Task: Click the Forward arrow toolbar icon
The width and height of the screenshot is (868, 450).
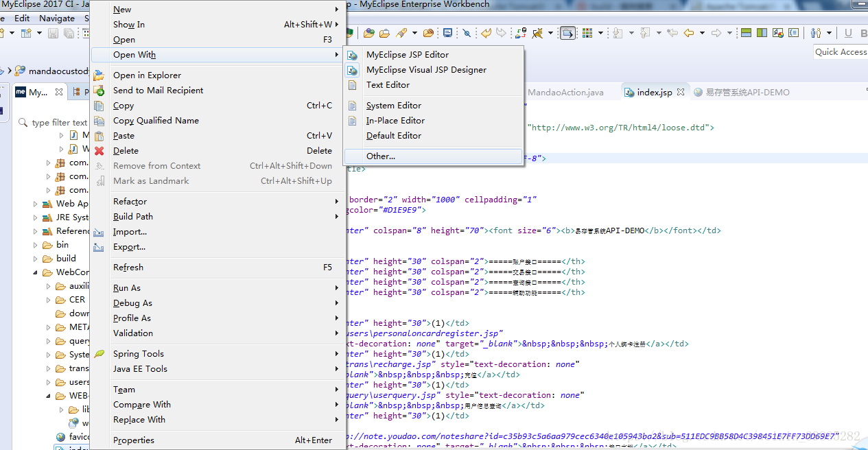Action: [716, 33]
